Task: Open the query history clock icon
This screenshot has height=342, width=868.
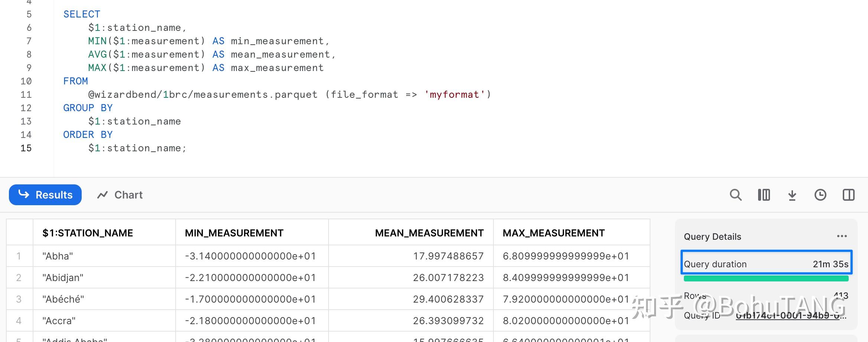Action: [820, 195]
